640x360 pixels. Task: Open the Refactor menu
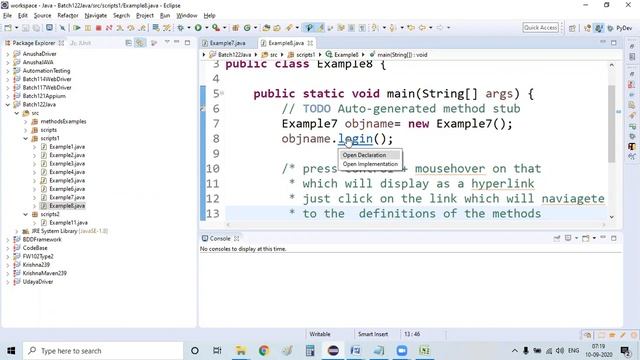pos(68,16)
